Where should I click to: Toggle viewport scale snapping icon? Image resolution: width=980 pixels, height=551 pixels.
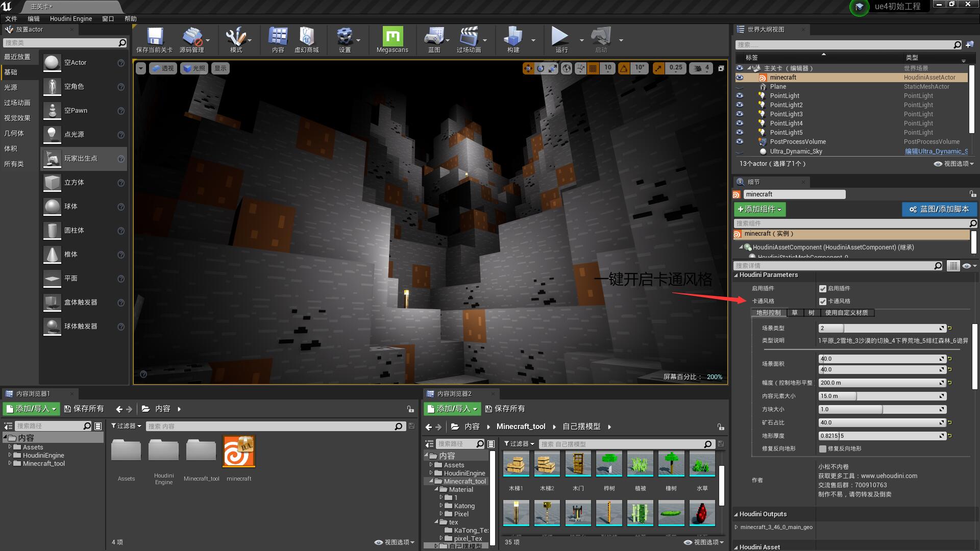[x=658, y=68]
